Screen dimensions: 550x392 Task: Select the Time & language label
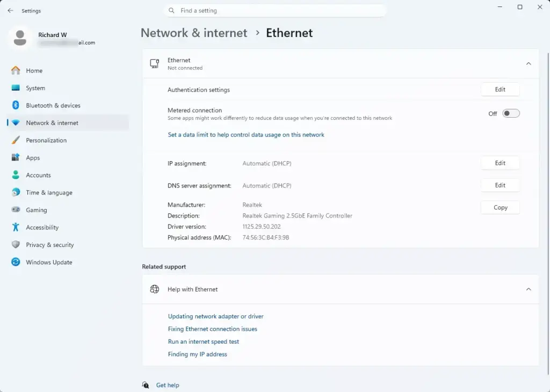[49, 192]
